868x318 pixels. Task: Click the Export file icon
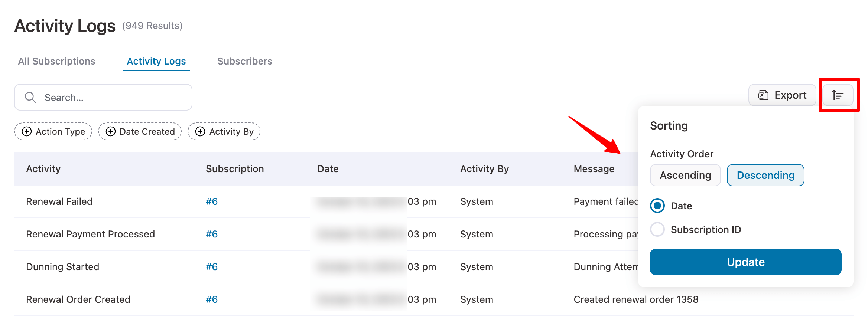point(763,95)
